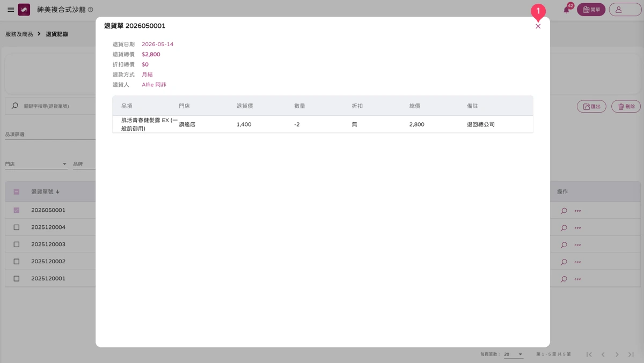Click the 退貨記錄 breadcrumb
Viewport: 644px width, 363px height.
pyautogui.click(x=57, y=34)
